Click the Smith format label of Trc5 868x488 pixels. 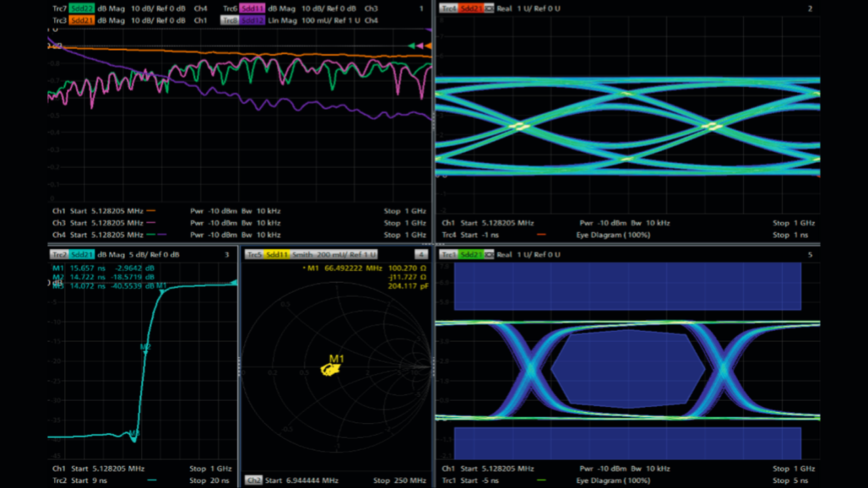click(302, 255)
